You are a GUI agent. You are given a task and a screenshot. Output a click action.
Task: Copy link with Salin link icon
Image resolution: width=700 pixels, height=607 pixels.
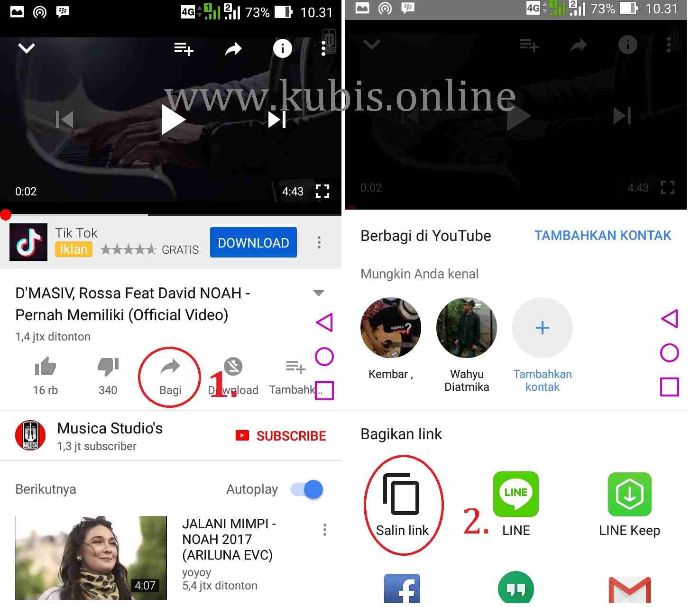point(402,495)
